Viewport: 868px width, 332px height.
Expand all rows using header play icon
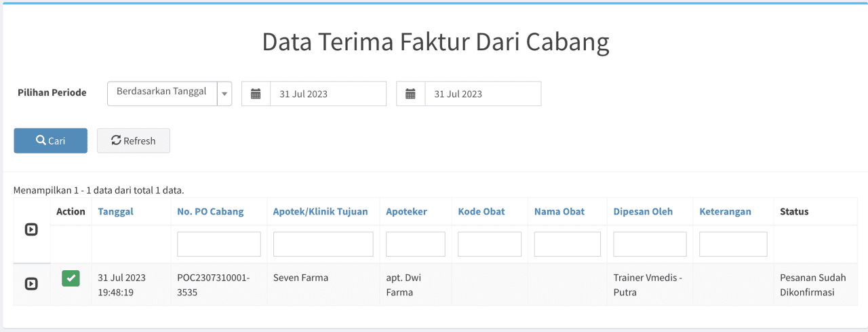click(31, 229)
